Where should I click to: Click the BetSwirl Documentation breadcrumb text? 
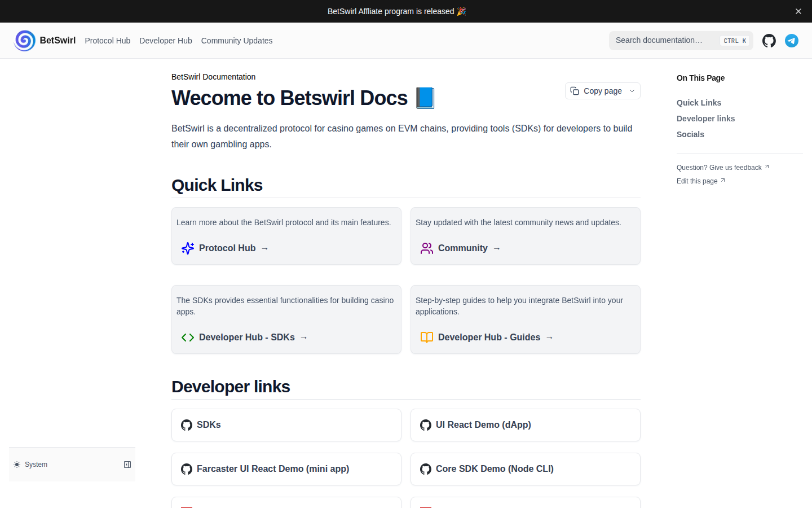[213, 77]
